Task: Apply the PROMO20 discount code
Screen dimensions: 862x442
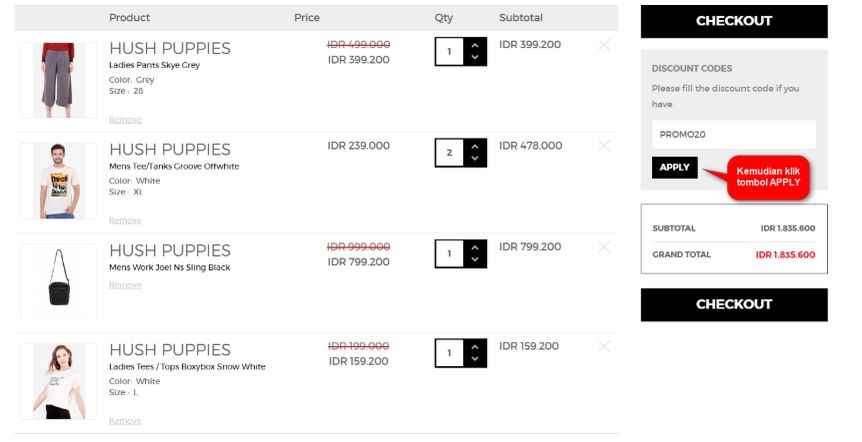Action: (675, 168)
